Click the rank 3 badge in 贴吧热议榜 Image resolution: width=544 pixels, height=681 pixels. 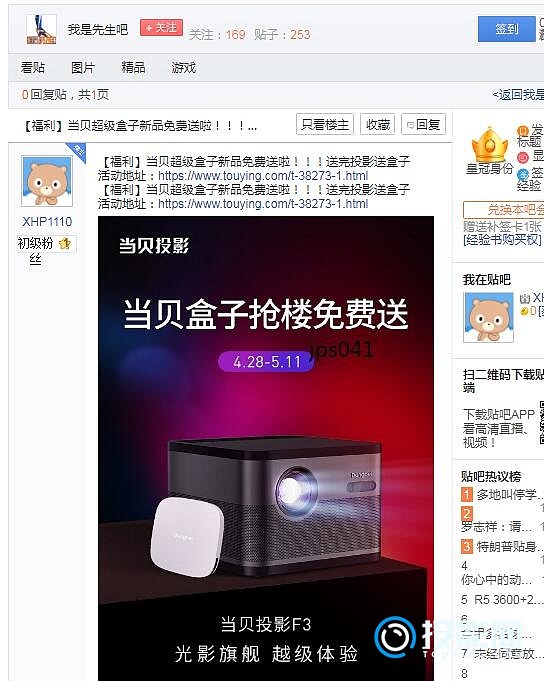(467, 546)
